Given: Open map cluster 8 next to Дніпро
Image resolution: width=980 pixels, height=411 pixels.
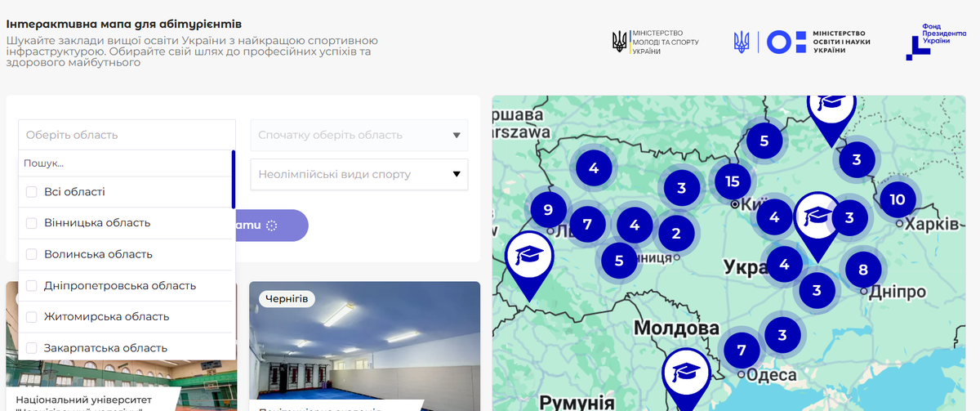Looking at the screenshot, I should tap(863, 268).
